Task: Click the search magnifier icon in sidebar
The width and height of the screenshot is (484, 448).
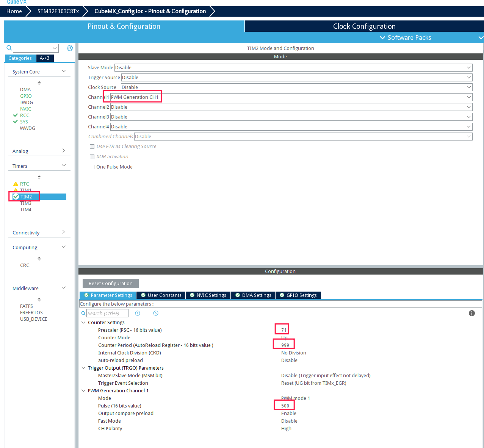Action: (9, 48)
